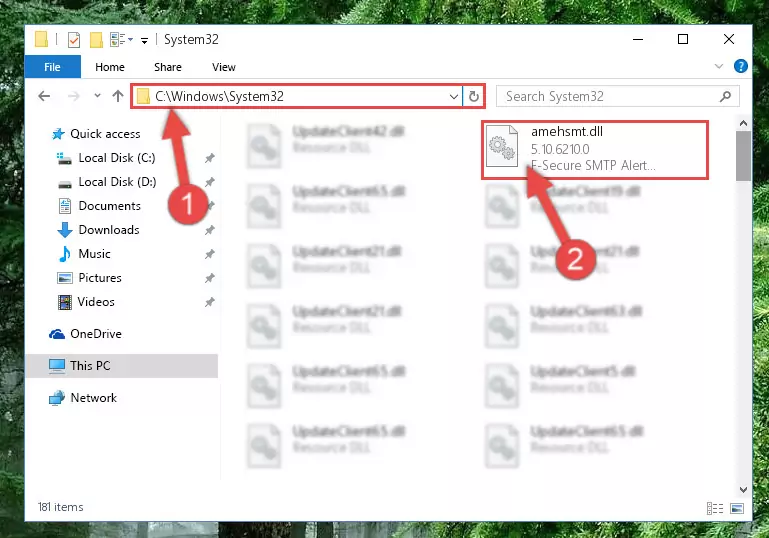Click the Network icon in navigation pane
This screenshot has width=769, height=538.
57,398
